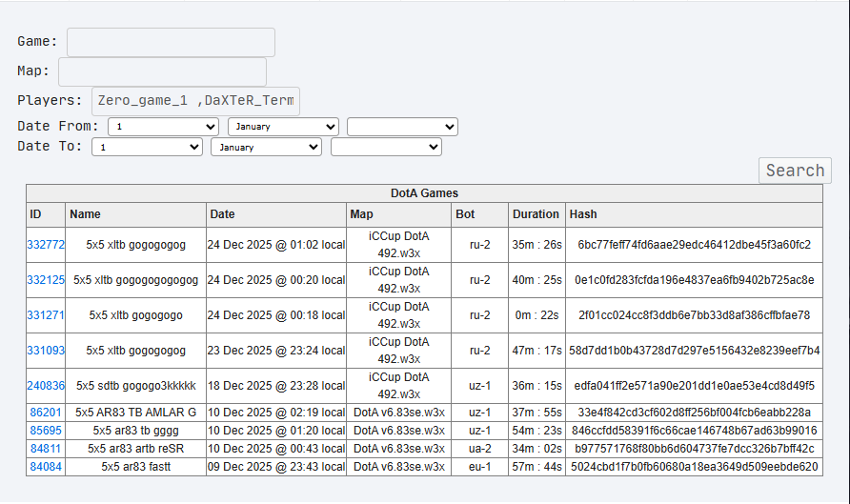Open game ID 332772 link
Viewport: 850px width, 504px height.
coord(46,245)
